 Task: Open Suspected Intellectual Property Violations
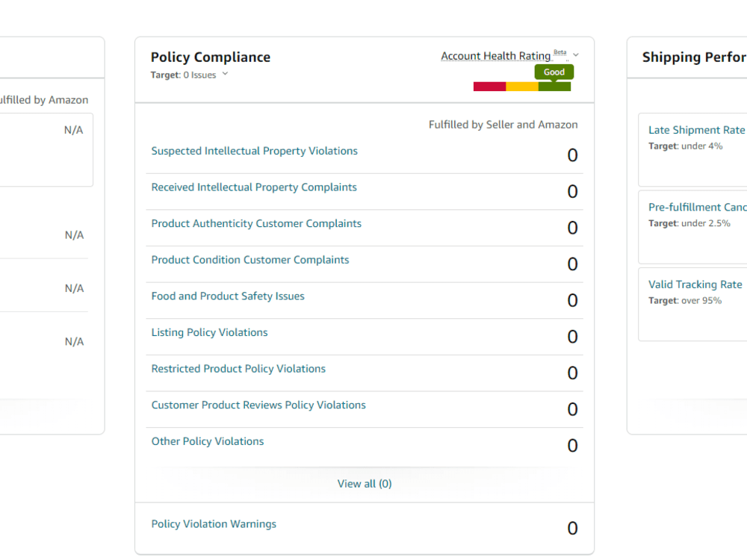tap(255, 151)
